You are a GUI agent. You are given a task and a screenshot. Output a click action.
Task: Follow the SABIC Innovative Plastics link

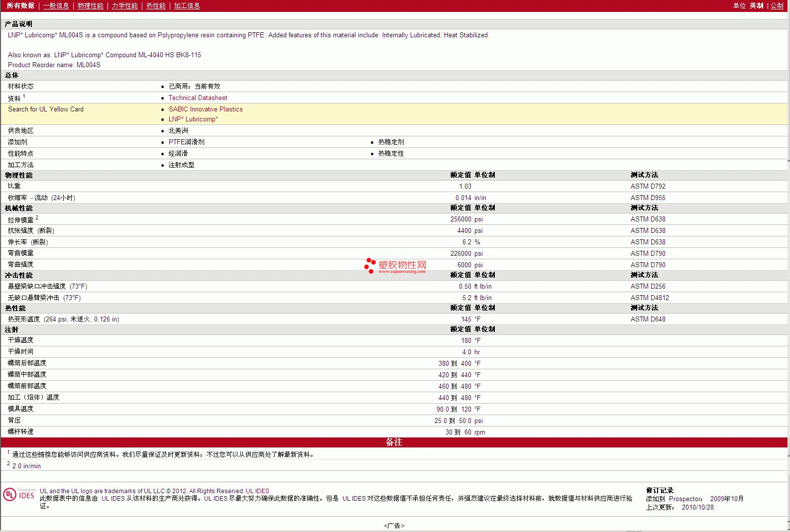(x=206, y=109)
